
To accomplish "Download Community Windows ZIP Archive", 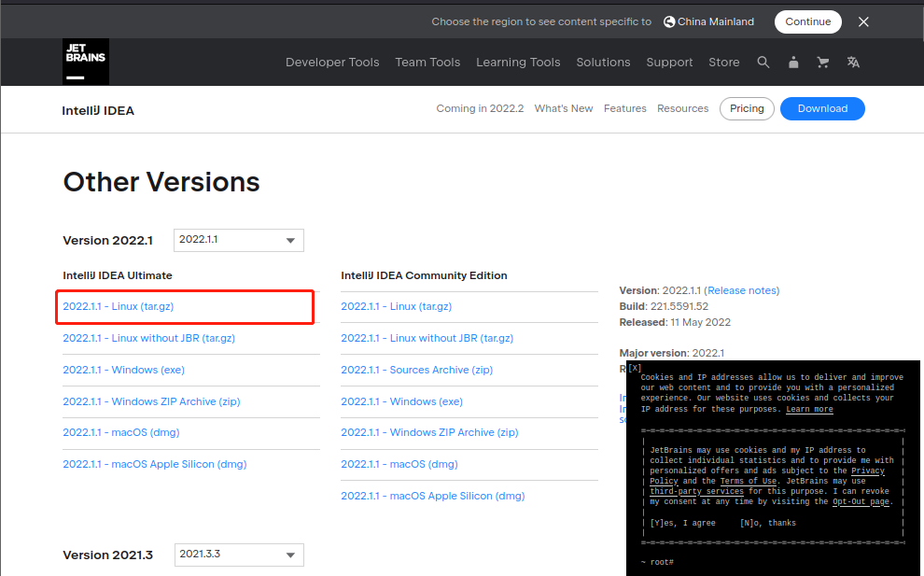I will click(429, 433).
